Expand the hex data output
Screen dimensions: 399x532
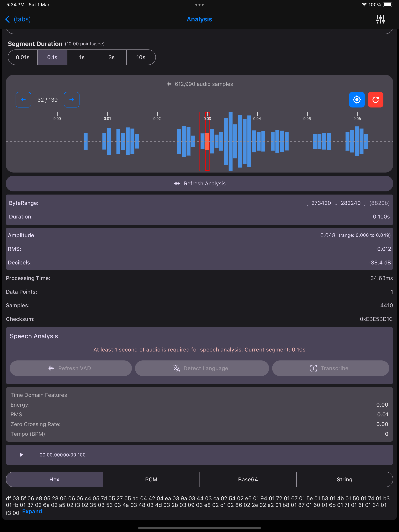pyautogui.click(x=32, y=511)
